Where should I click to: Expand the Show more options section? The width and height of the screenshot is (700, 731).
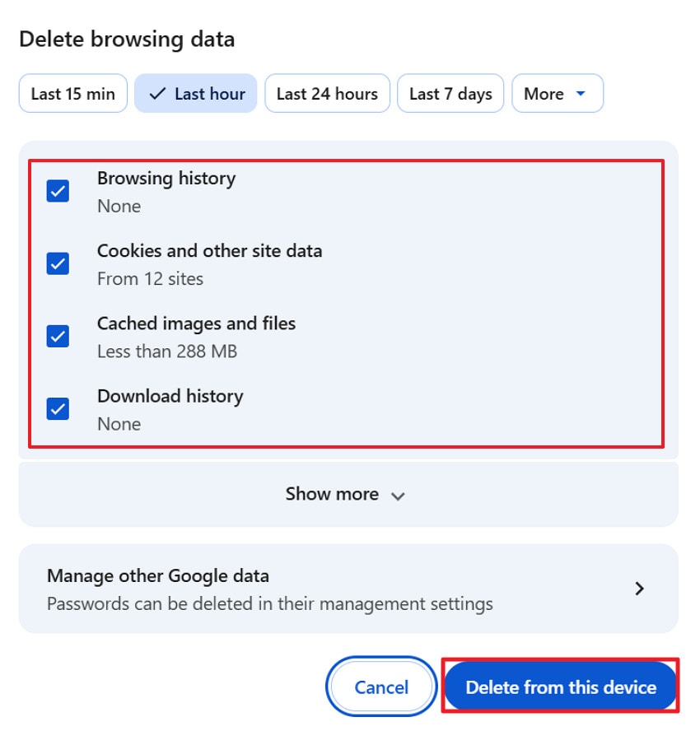(x=345, y=494)
